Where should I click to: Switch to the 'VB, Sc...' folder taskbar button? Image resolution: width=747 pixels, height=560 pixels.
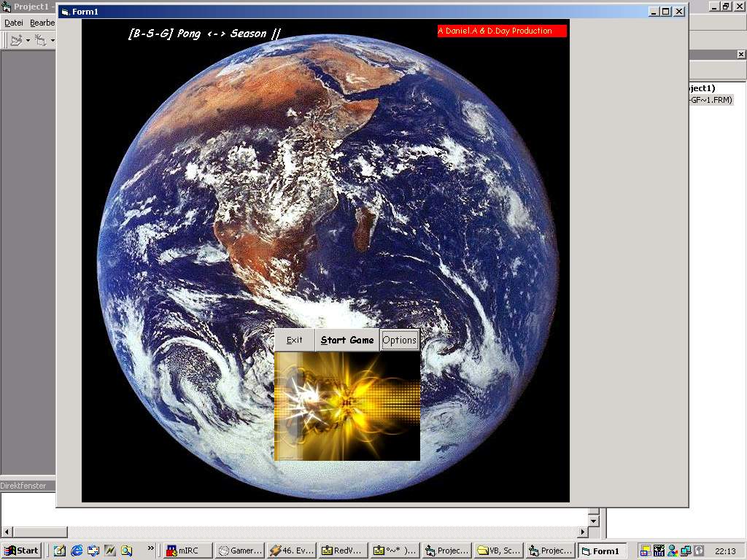[500, 551]
